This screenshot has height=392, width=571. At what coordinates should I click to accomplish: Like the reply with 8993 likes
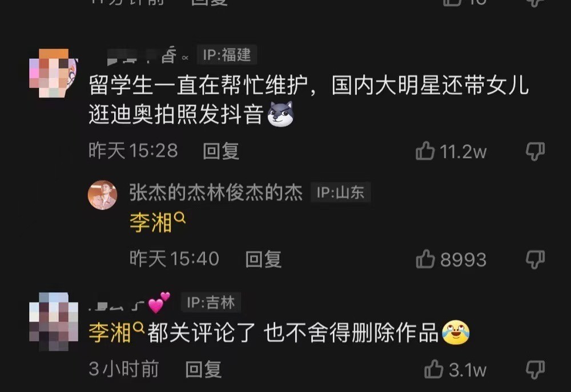pos(425,259)
